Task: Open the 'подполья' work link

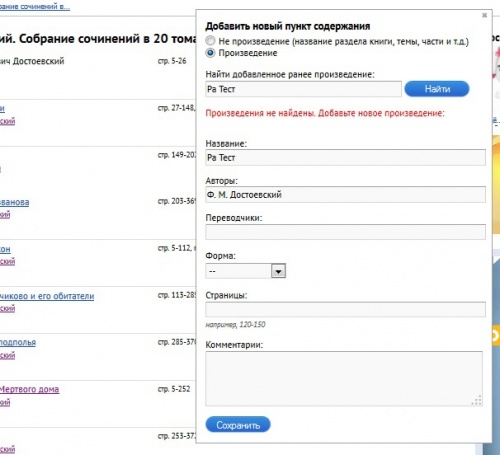Action: [18, 342]
